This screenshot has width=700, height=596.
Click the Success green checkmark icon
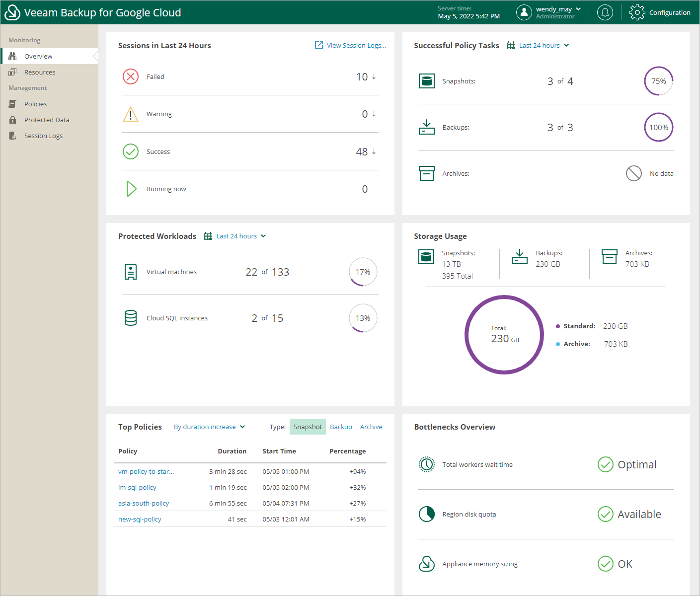[x=131, y=151]
